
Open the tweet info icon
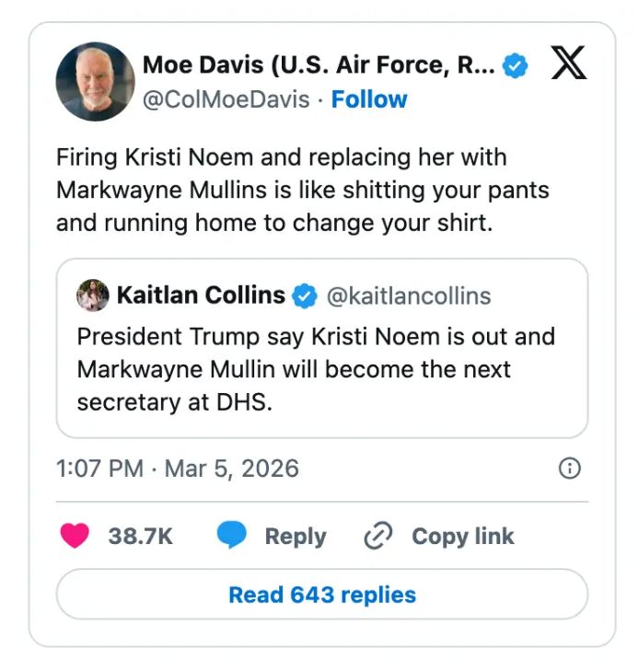point(570,469)
